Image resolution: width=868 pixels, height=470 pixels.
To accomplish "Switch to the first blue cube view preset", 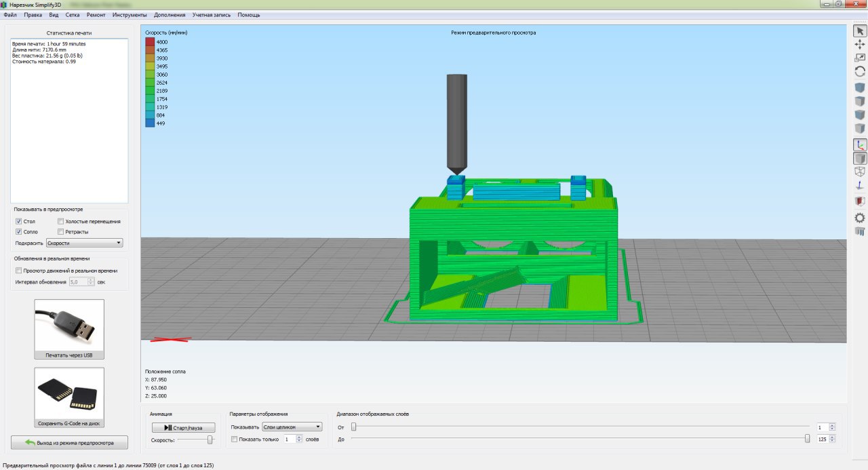I will (x=859, y=87).
